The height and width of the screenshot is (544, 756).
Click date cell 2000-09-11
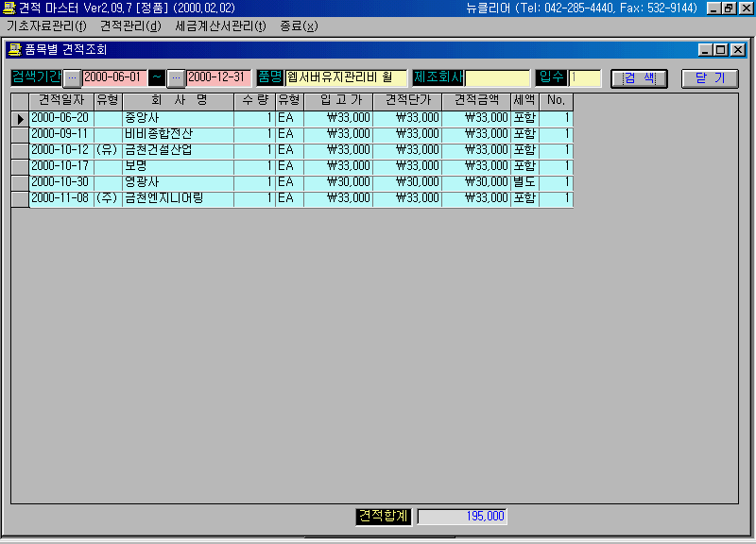click(61, 134)
